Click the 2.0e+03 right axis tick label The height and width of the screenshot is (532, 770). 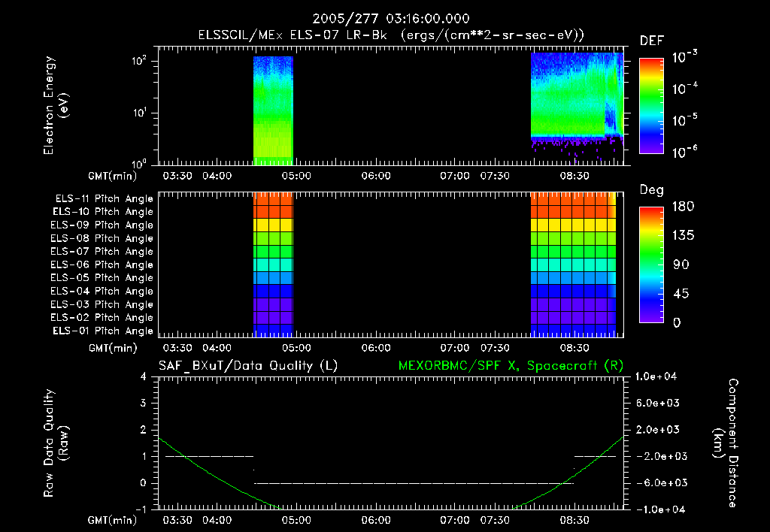[658, 430]
